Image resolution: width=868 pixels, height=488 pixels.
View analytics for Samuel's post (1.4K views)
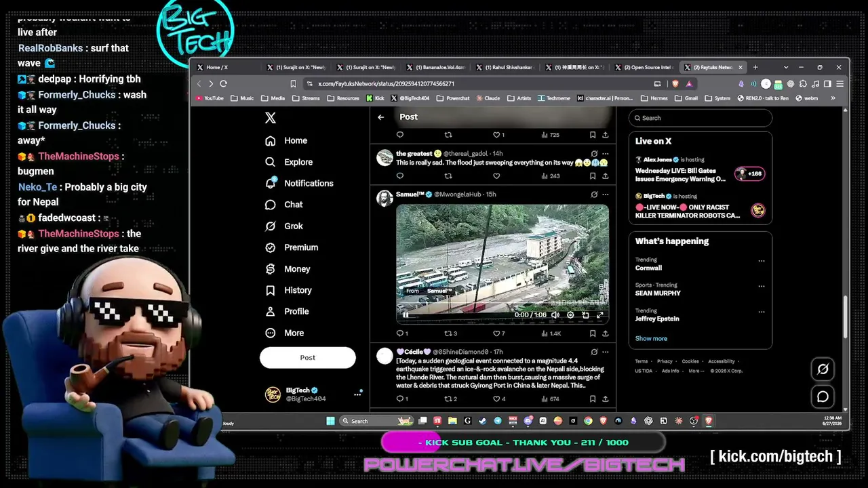[551, 333]
